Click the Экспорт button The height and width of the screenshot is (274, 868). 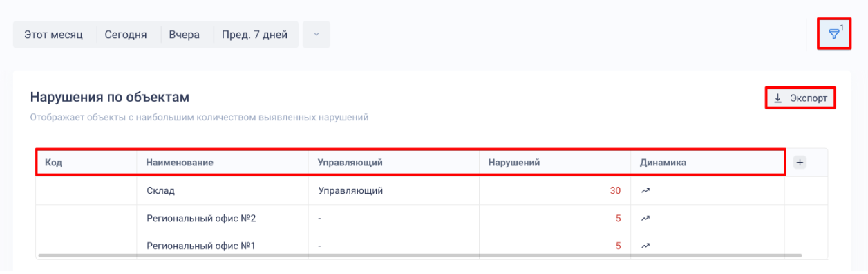(x=800, y=98)
